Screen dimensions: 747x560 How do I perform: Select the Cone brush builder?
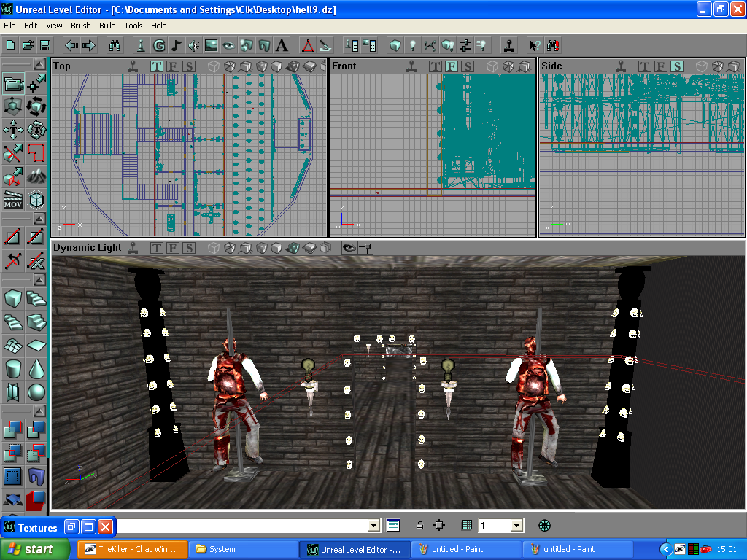coord(36,368)
